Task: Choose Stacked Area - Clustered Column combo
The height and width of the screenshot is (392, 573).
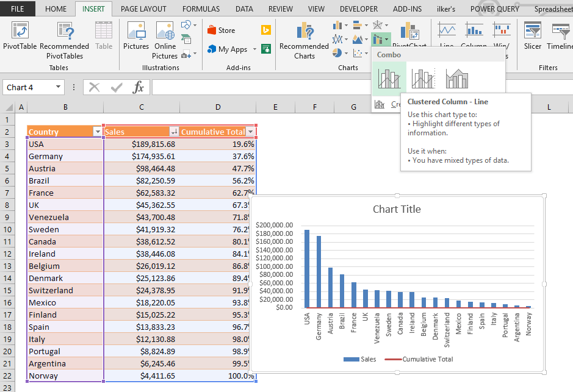Action: (457, 79)
